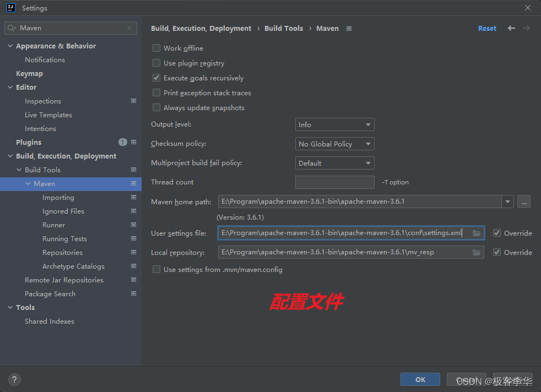
Task: Click the project-level icon next to Plugins
Action: tap(133, 142)
